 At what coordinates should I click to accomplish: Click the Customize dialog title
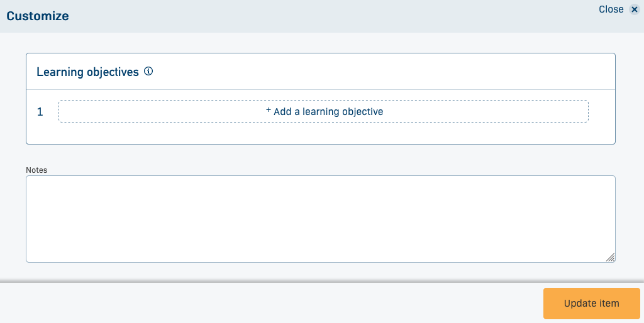pos(38,16)
